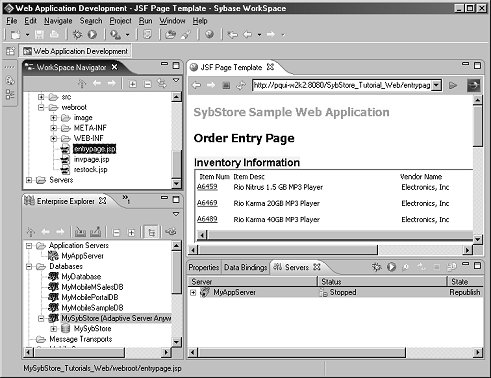The width and height of the screenshot is (491, 378).
Task: Click the Start server icon in Servers view
Action: [x=391, y=267]
